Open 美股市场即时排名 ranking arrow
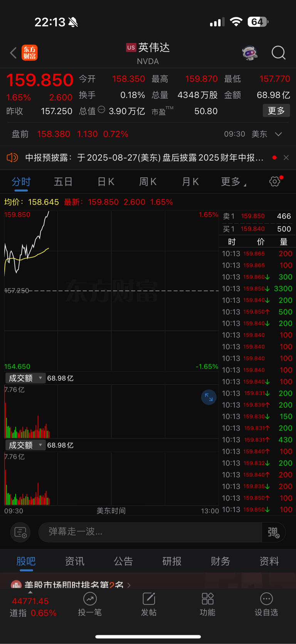The image size is (296, 644). (x=129, y=585)
